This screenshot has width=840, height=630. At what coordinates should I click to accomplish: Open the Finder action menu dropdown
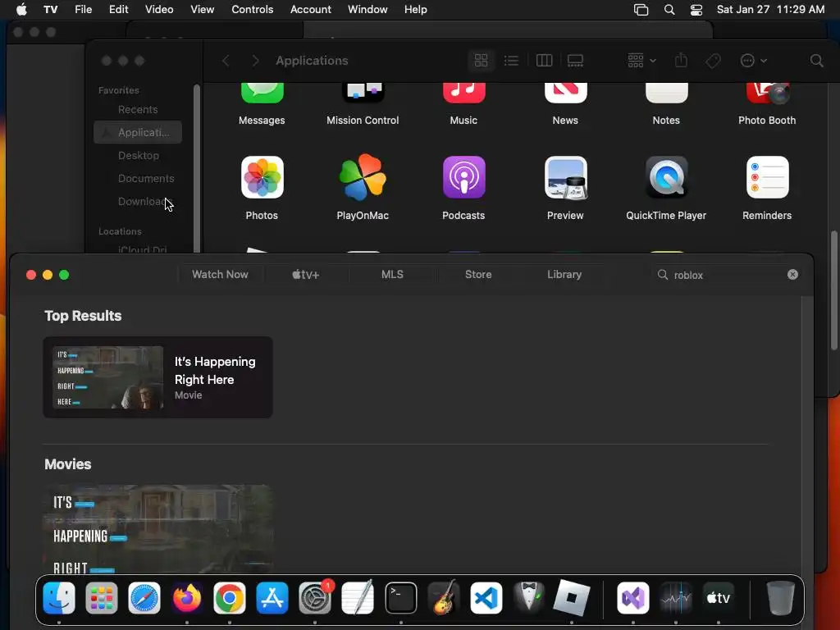click(x=753, y=61)
